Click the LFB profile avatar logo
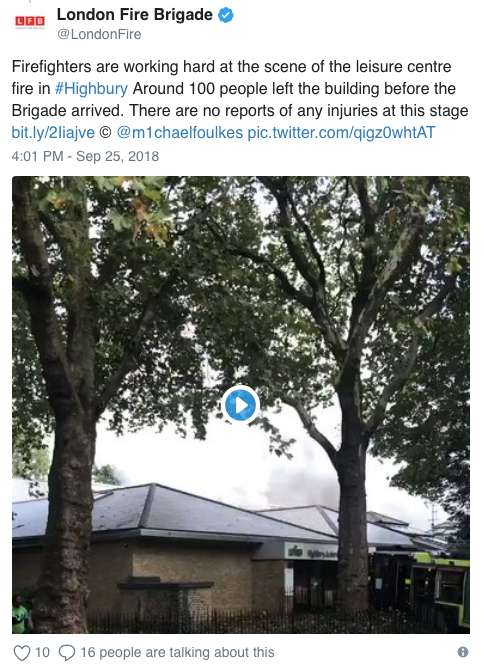Image resolution: width=484 pixels, height=667 pixels. pos(29,22)
